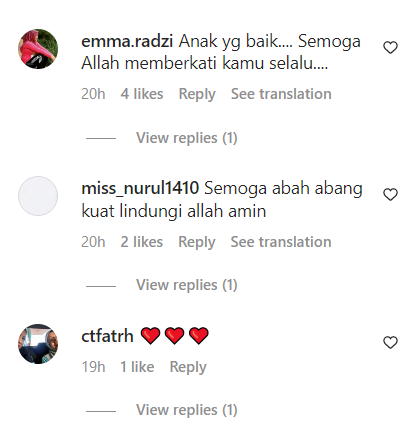
Task: Expand replies under miss_nurul1410's comment
Action: click(x=187, y=285)
